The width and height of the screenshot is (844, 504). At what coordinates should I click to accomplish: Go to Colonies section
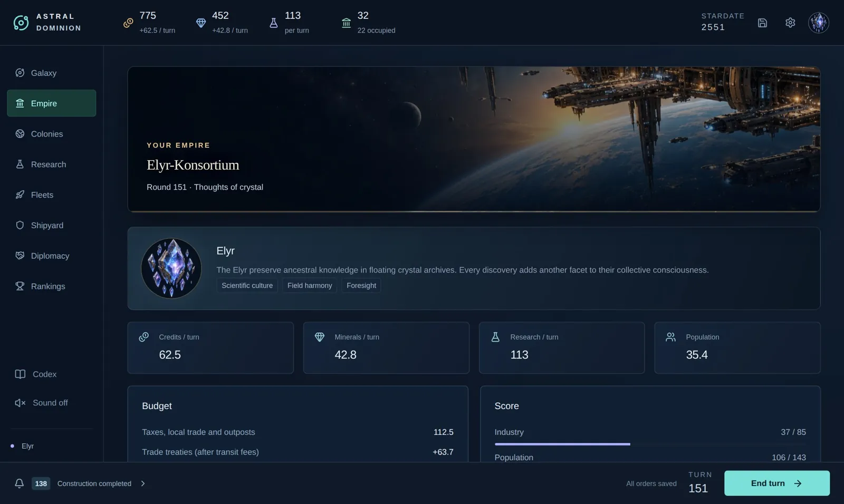click(51, 134)
